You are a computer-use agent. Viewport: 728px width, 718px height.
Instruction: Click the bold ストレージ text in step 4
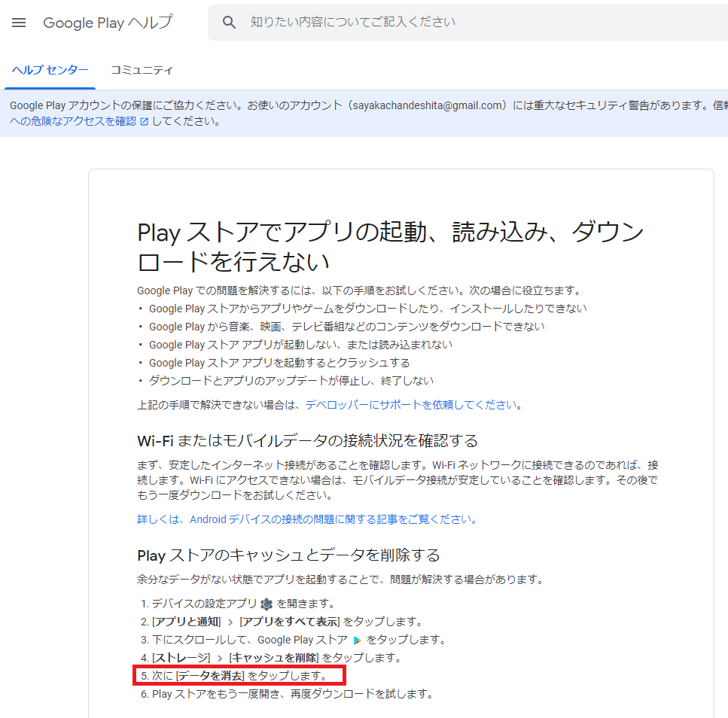[x=181, y=658]
